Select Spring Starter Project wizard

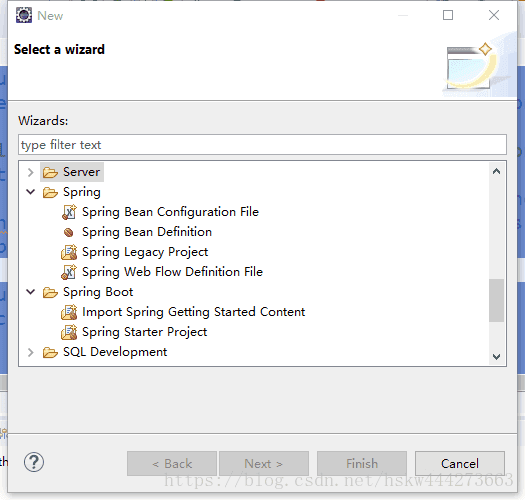[145, 332]
